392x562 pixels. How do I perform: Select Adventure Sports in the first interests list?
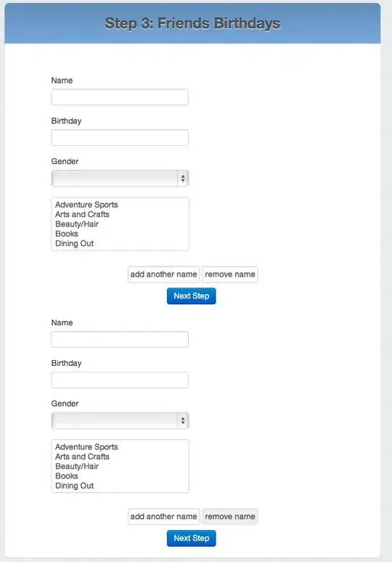point(86,205)
